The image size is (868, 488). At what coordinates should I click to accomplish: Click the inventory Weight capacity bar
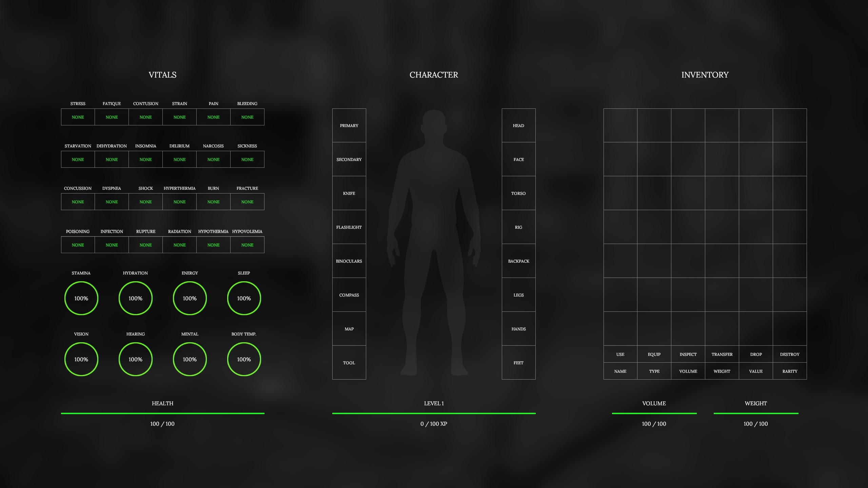756,413
